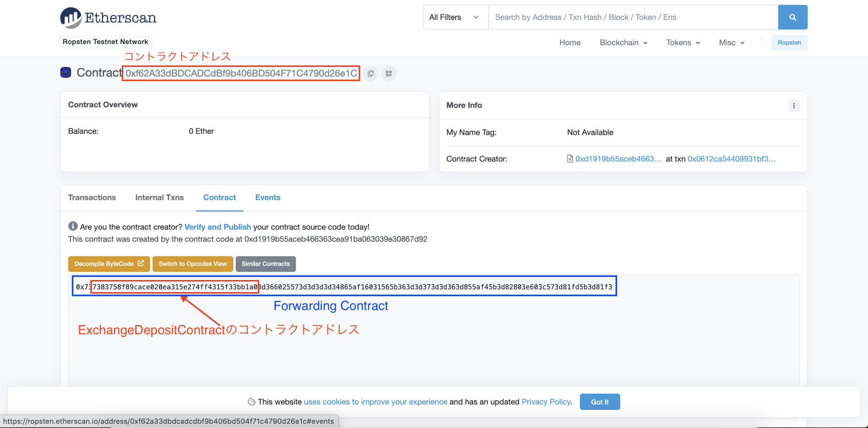Screen dimensions: 868x428
Task: Open the All Filters dropdown
Action: [x=455, y=17]
